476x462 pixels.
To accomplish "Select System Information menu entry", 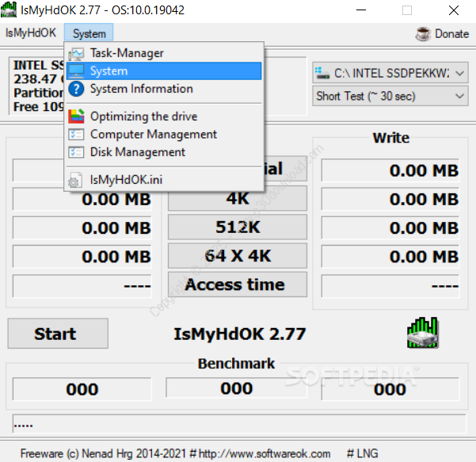I will point(141,90).
